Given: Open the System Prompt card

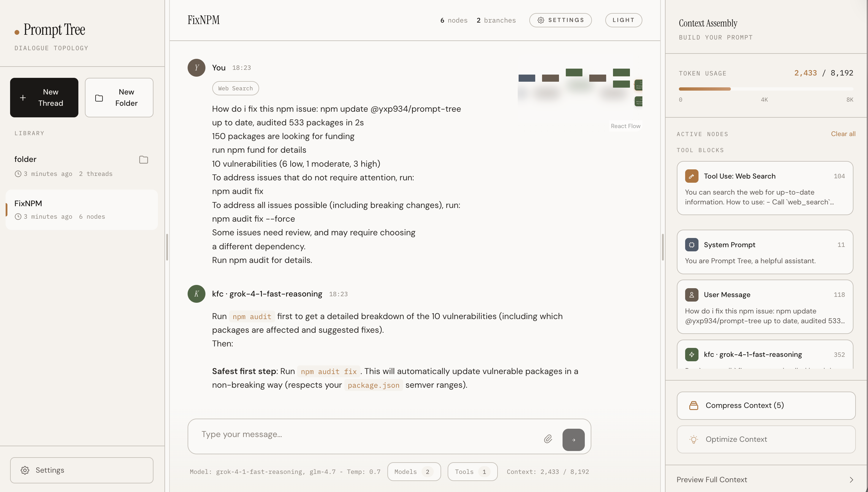Looking at the screenshot, I should [765, 252].
